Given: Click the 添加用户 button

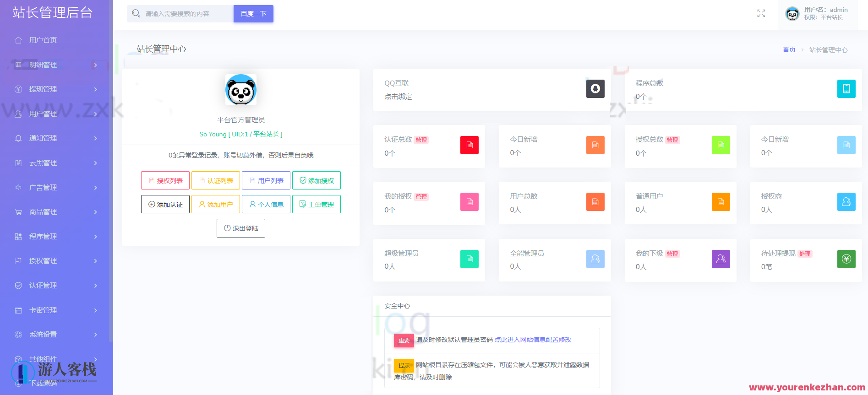Looking at the screenshot, I should (x=216, y=204).
